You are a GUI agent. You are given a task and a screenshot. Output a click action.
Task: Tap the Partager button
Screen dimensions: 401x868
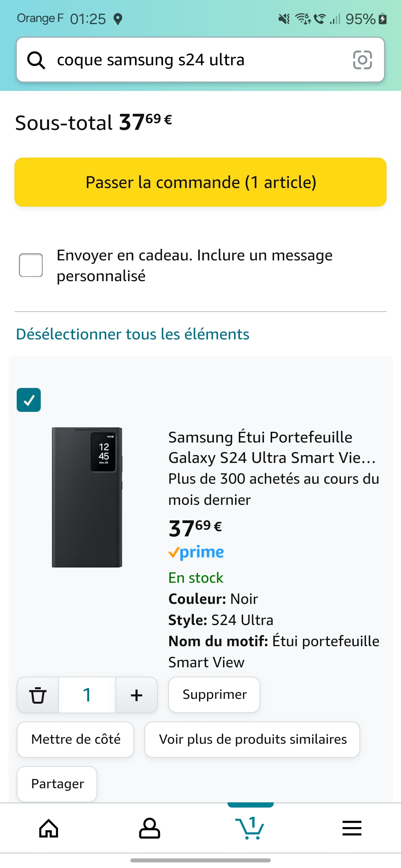[x=57, y=784]
